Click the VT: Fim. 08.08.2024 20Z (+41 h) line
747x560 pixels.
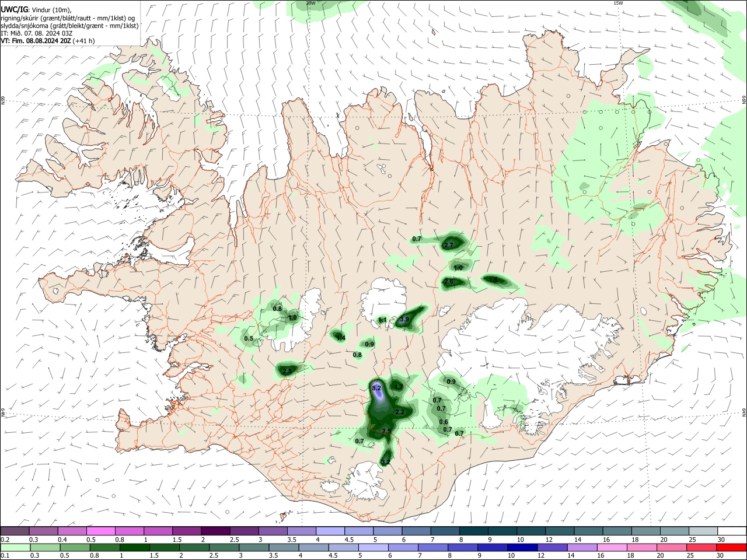point(47,41)
